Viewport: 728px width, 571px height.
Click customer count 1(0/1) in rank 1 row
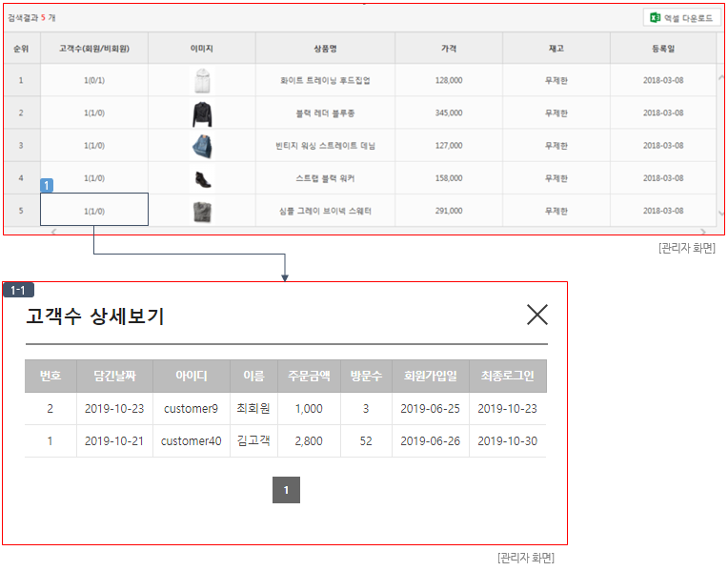point(94,81)
